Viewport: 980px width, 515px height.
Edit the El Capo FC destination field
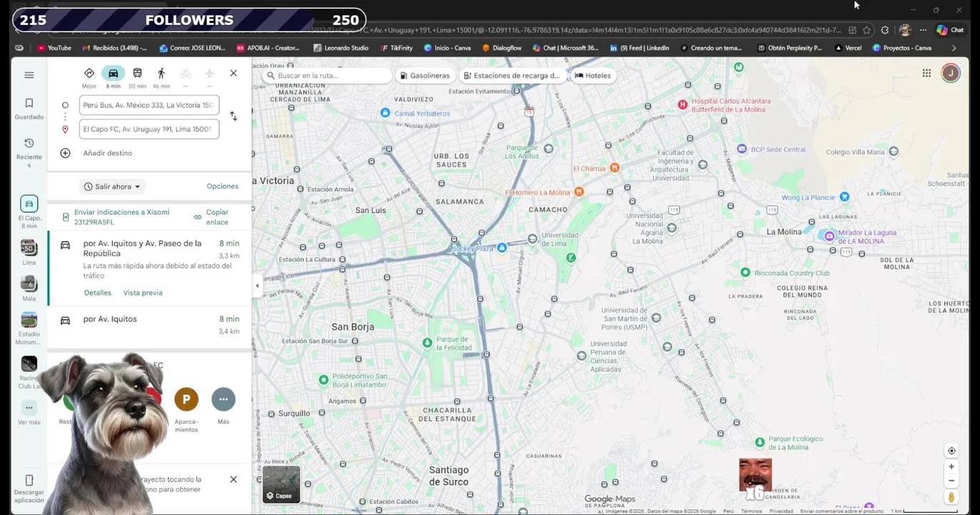[149, 129]
